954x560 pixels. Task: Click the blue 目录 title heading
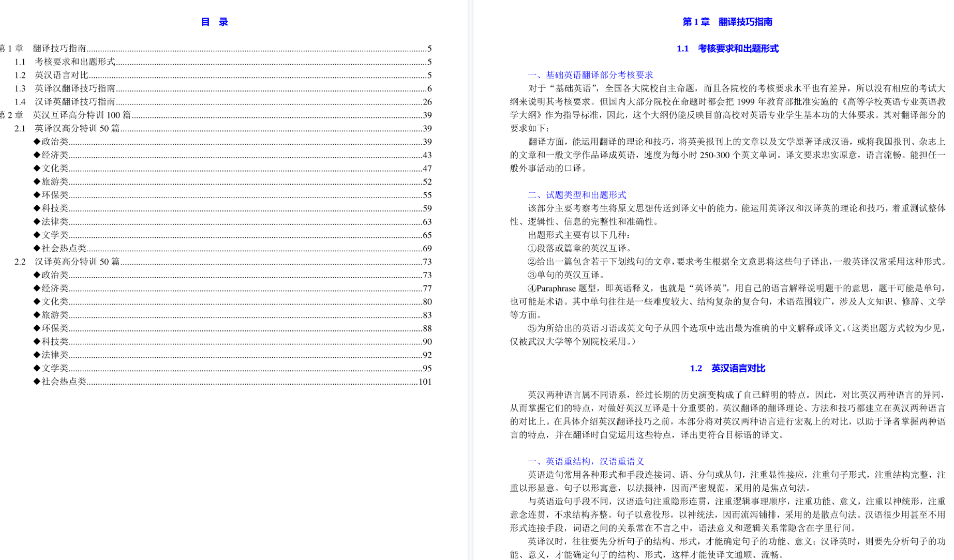coord(214,22)
